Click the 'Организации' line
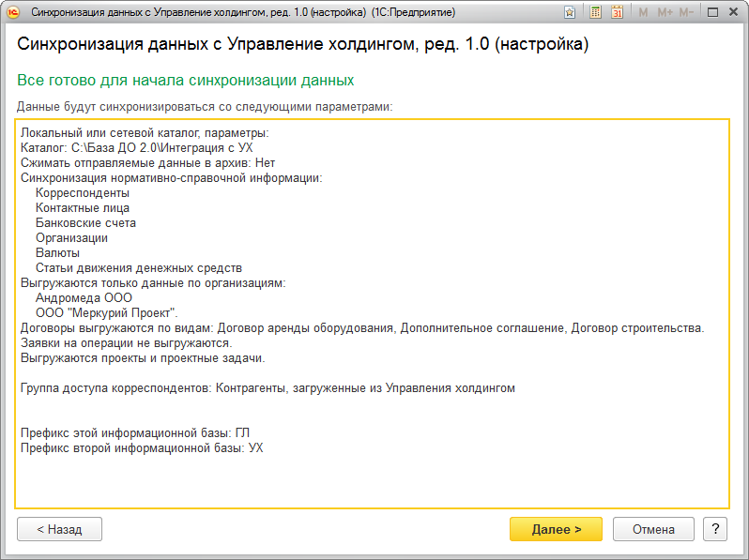Viewport: 749px width, 560px height. click(71, 237)
